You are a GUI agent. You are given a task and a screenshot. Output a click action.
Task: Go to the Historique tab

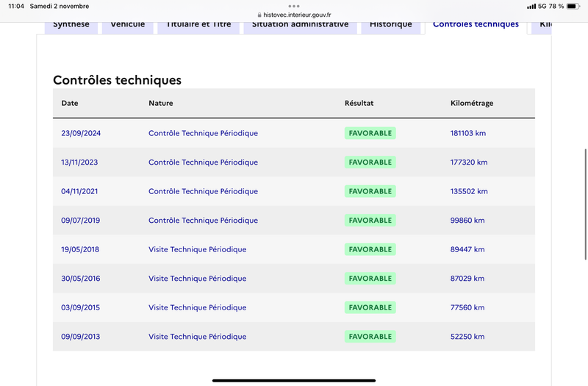[391, 27]
